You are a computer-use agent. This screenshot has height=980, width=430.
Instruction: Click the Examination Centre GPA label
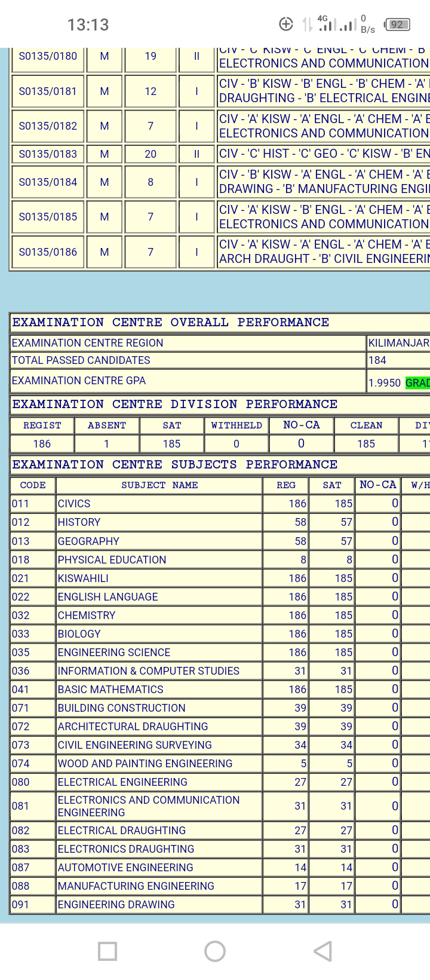79,381
